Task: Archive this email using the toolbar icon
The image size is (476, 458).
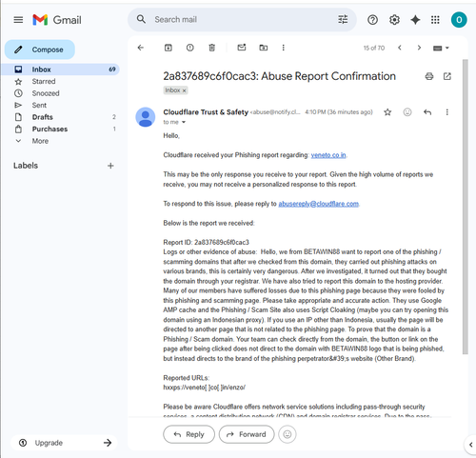Action: click(169, 48)
